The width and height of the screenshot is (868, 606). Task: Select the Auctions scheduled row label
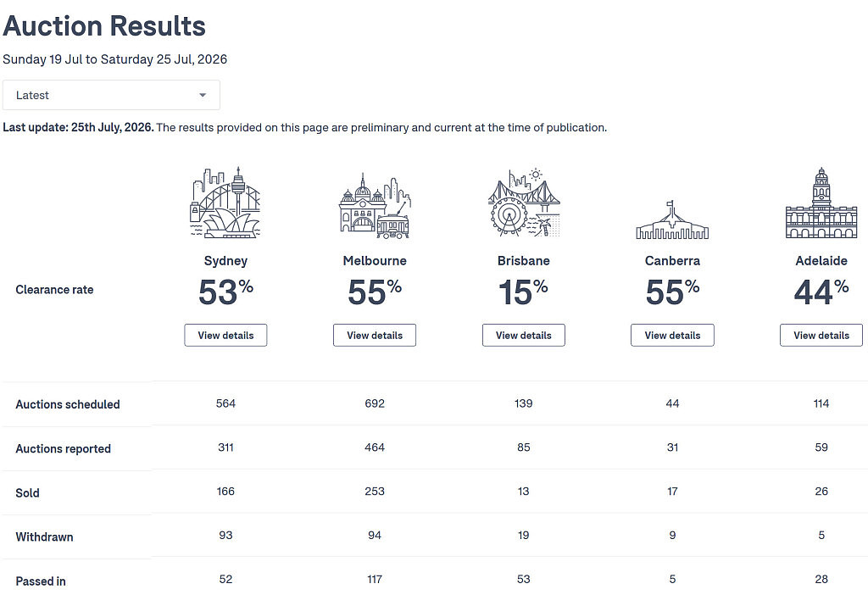click(x=68, y=404)
